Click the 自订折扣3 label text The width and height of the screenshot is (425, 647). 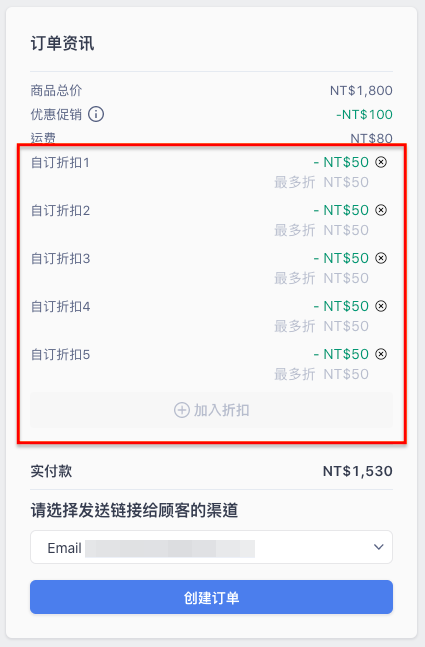[x=60, y=258]
